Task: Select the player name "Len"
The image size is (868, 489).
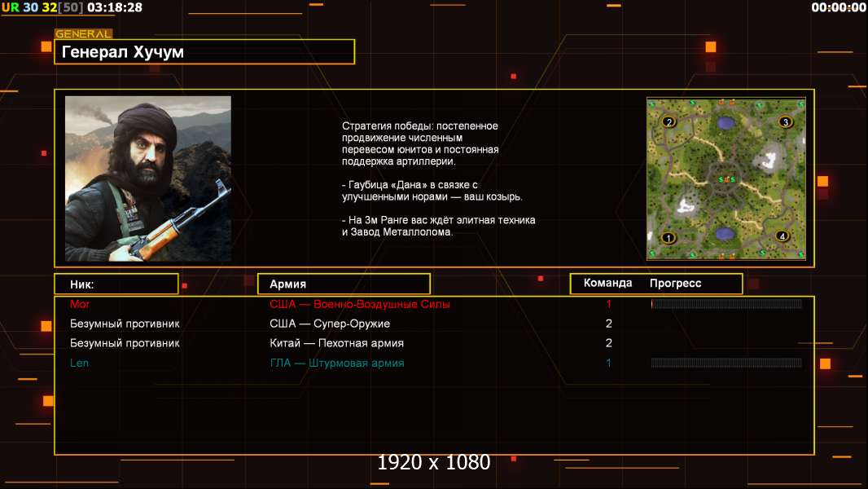Action: (79, 363)
